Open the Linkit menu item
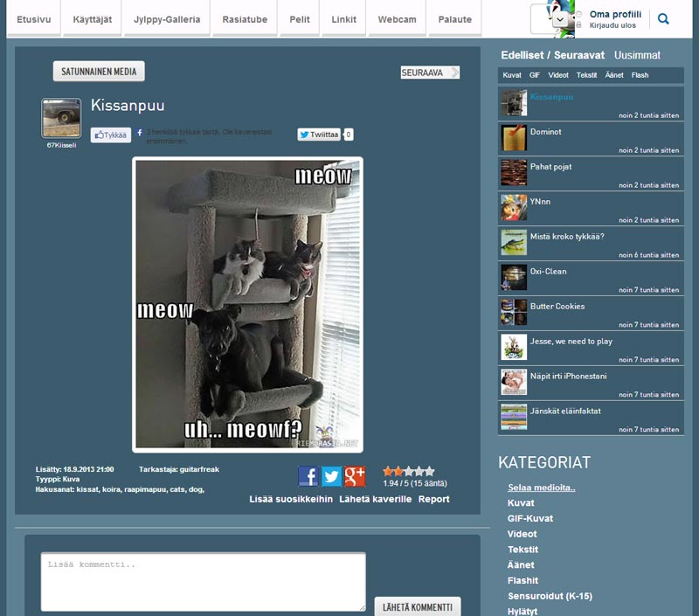Screen dimensions: 699x616 pos(343,19)
